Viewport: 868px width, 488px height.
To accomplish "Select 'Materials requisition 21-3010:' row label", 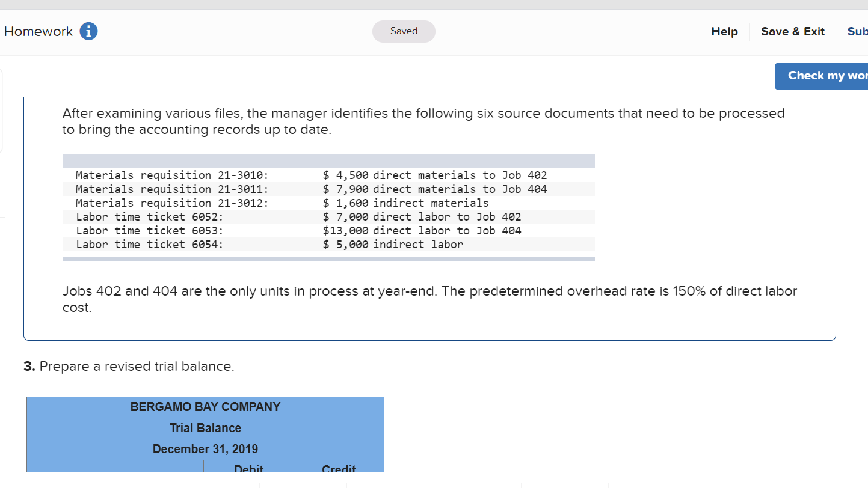I will [x=172, y=175].
